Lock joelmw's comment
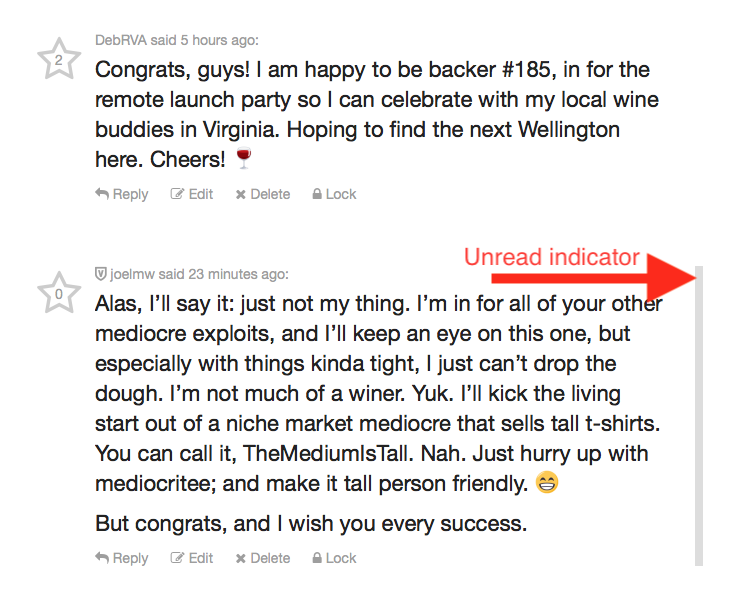This screenshot has width=747, height=601. click(334, 558)
